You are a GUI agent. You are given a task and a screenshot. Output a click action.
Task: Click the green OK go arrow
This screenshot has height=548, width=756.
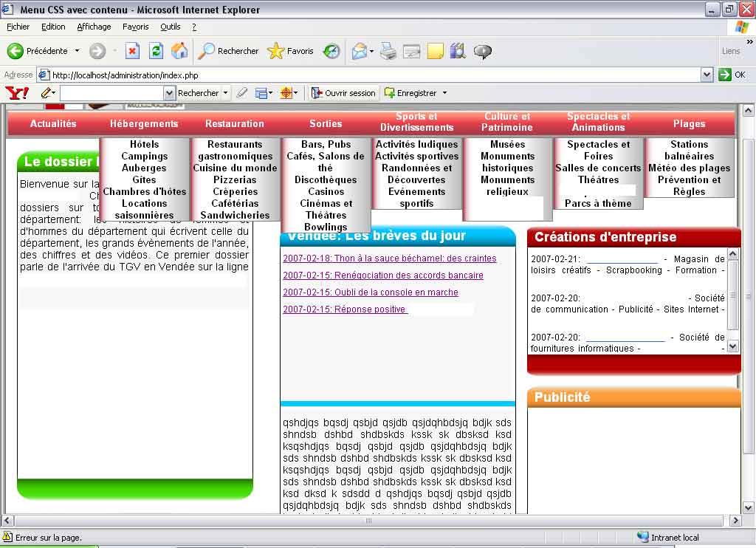[725, 75]
